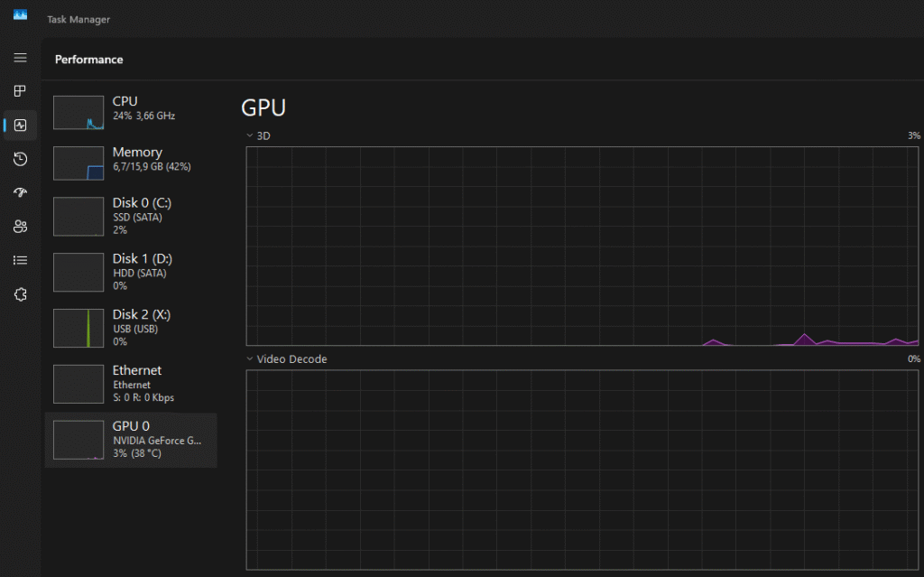
Task: Go to the Processes page icon
Action: pyautogui.click(x=20, y=91)
